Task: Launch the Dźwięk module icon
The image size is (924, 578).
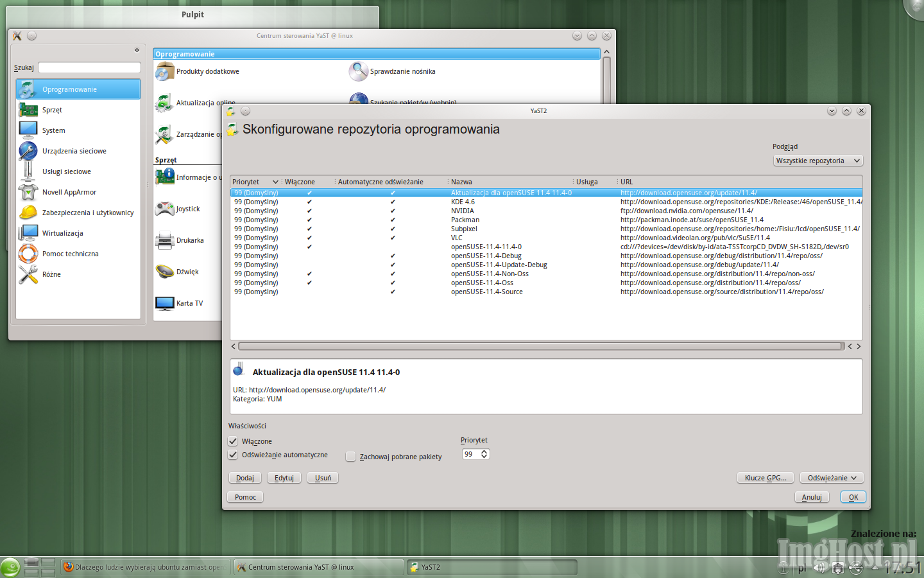Action: point(165,272)
